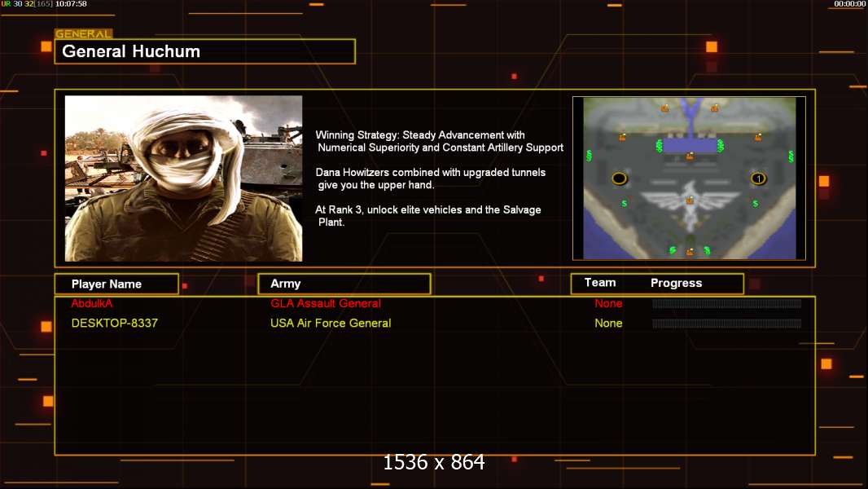Viewport: 868px width, 489px height.
Task: Click the General Huchum portrait image
Action: pos(183,178)
